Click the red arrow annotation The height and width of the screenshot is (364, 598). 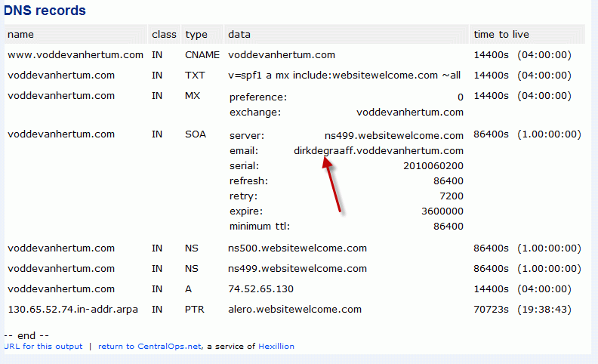(331, 184)
